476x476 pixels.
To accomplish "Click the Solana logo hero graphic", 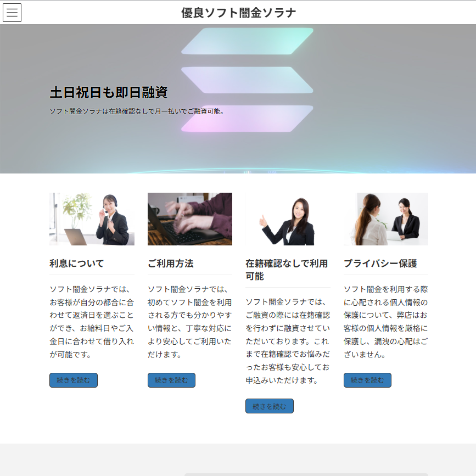I will point(247,80).
